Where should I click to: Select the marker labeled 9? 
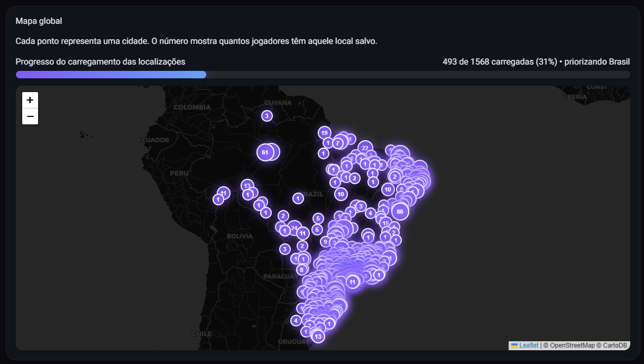pos(325,242)
